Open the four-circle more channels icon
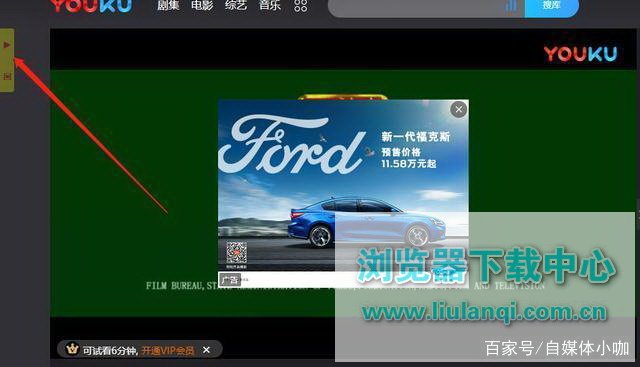The width and height of the screenshot is (640, 367). [301, 6]
